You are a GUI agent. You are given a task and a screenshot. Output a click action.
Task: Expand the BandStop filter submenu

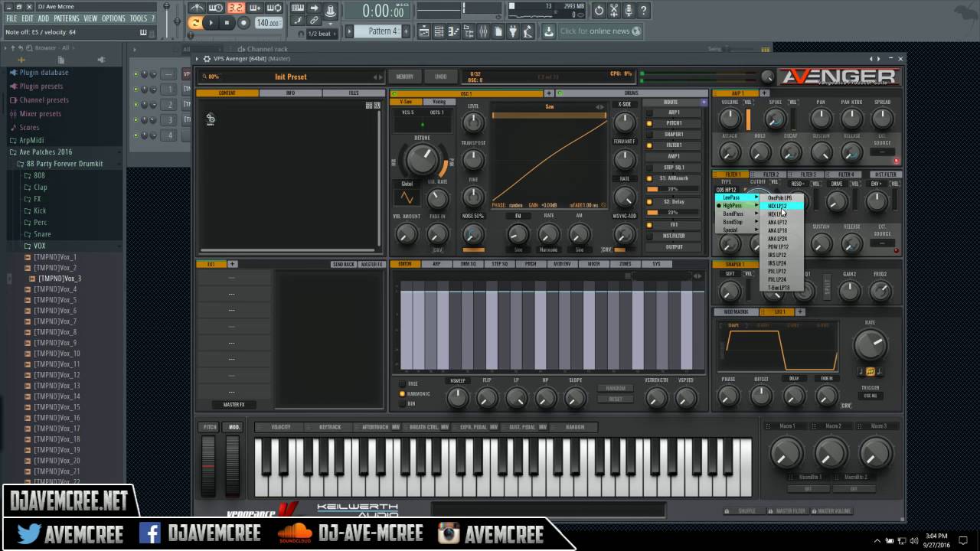click(x=737, y=222)
